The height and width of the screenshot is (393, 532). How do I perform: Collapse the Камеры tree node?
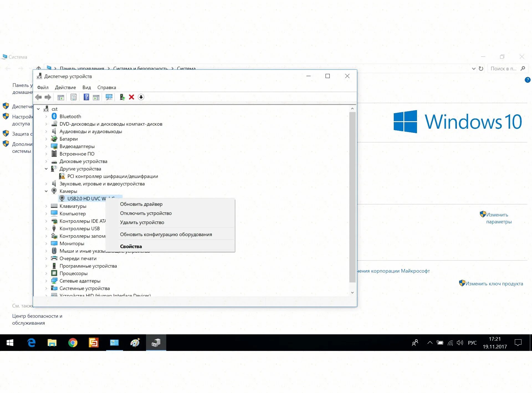[46, 191]
